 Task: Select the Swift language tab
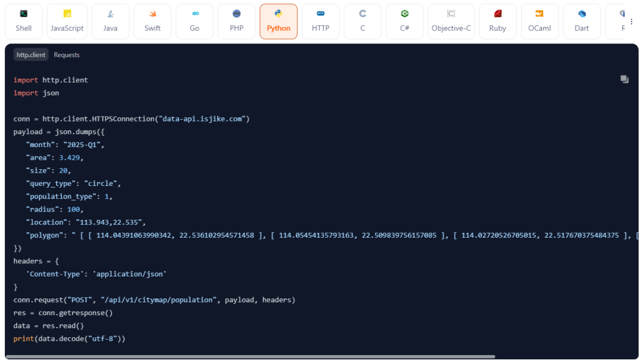pyautogui.click(x=153, y=21)
